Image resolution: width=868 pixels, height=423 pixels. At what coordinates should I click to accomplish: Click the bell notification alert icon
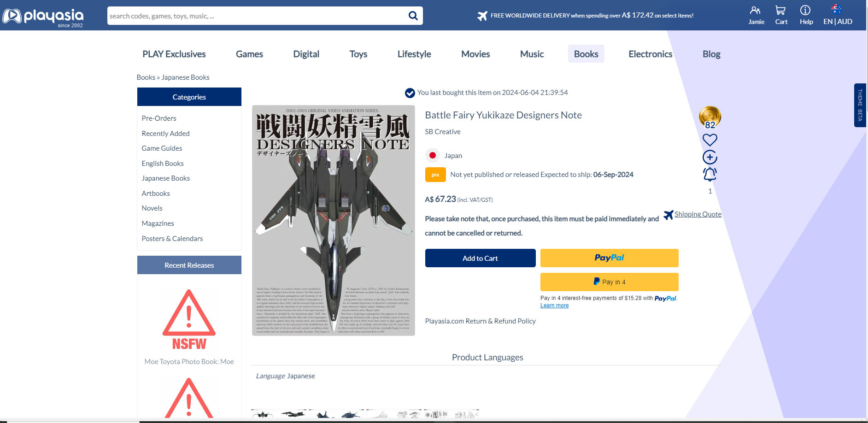tap(710, 174)
